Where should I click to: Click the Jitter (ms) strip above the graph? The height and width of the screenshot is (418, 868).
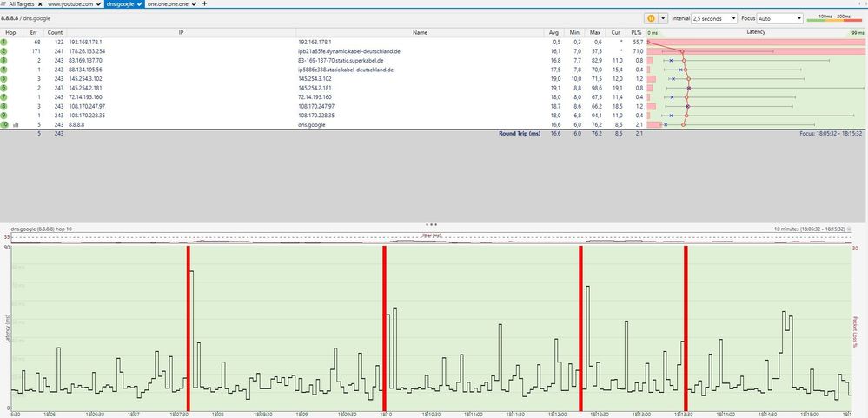click(x=431, y=239)
